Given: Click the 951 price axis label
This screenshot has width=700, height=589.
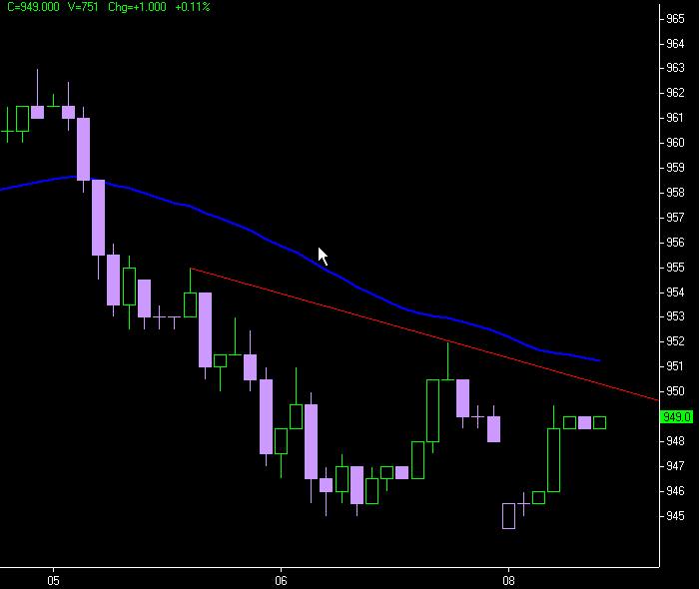Looking at the screenshot, I should [x=675, y=366].
